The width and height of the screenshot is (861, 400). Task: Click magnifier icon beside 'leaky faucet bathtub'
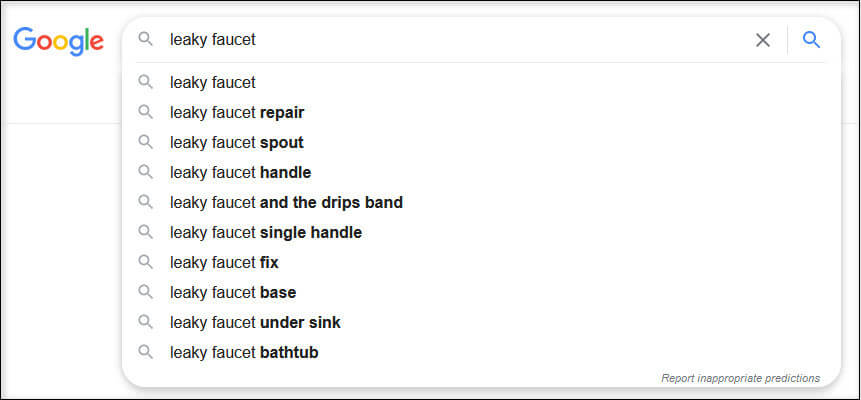click(146, 352)
